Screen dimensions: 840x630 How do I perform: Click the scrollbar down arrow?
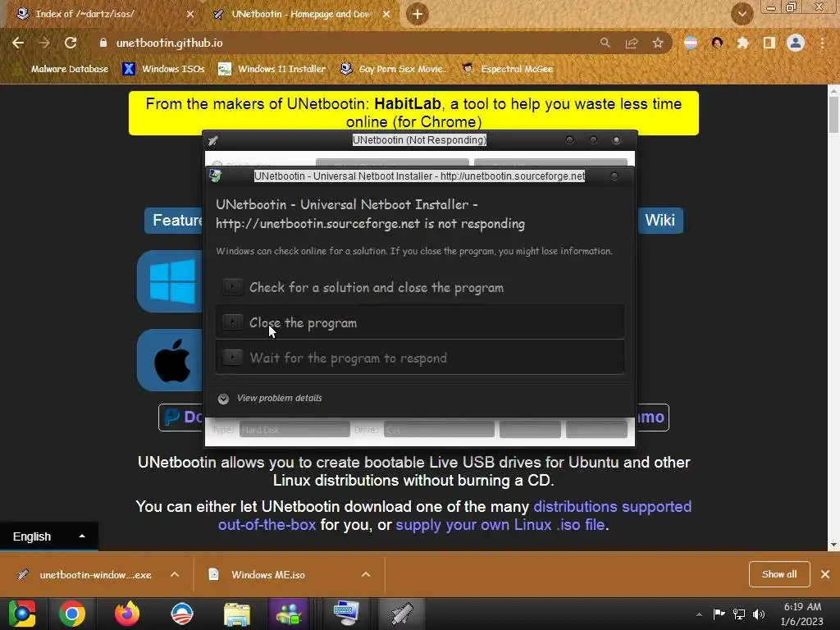pos(833,545)
